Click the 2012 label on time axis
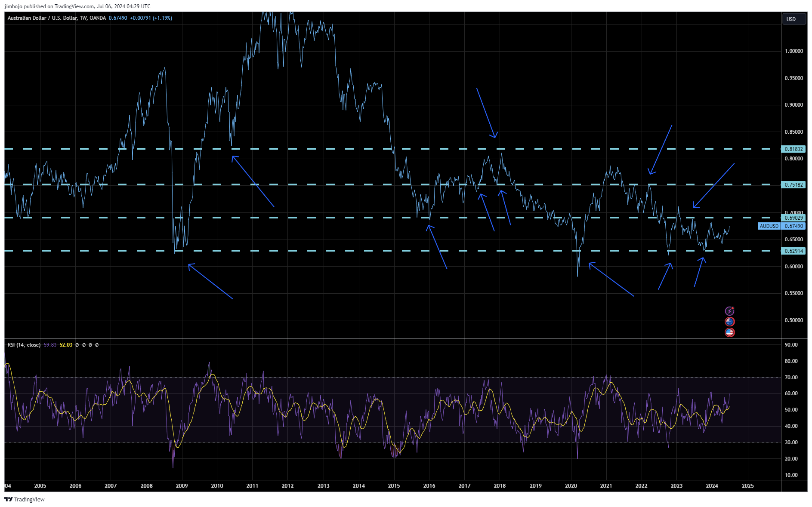Viewport: 812px width, 507px height. [287, 486]
